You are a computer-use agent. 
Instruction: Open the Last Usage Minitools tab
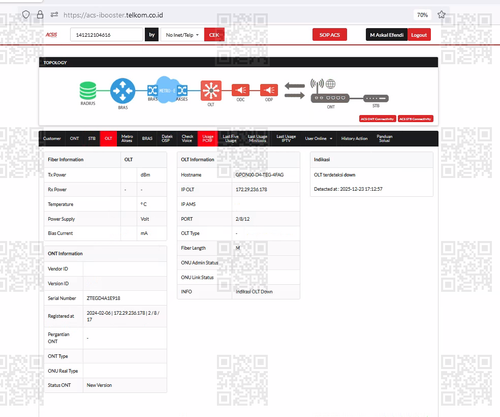(x=257, y=138)
